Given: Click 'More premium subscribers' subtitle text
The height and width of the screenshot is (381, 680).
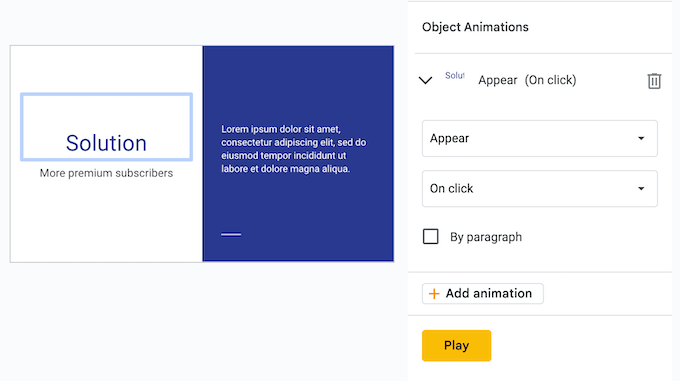Looking at the screenshot, I should click(x=106, y=173).
